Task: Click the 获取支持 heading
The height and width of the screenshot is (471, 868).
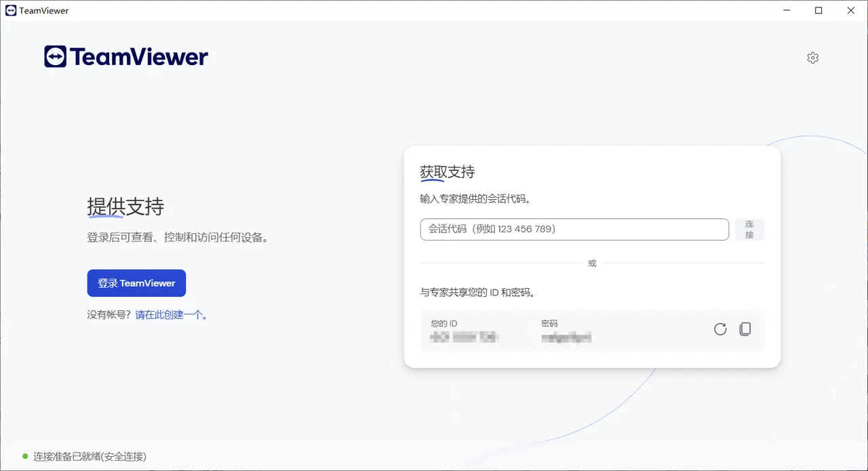Action: click(x=448, y=172)
